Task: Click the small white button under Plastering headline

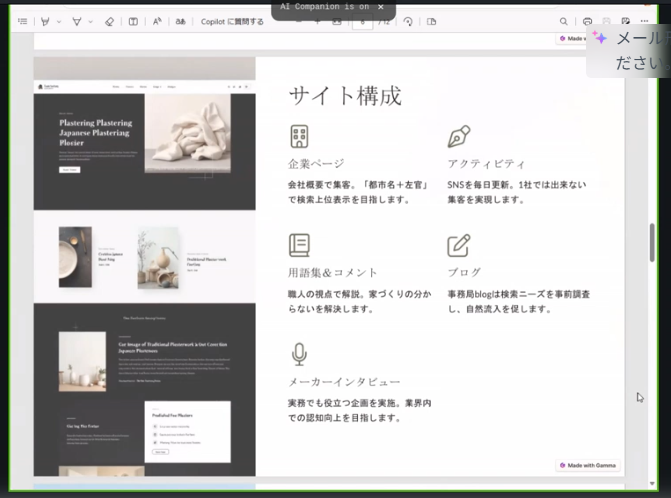Action: click(x=69, y=170)
